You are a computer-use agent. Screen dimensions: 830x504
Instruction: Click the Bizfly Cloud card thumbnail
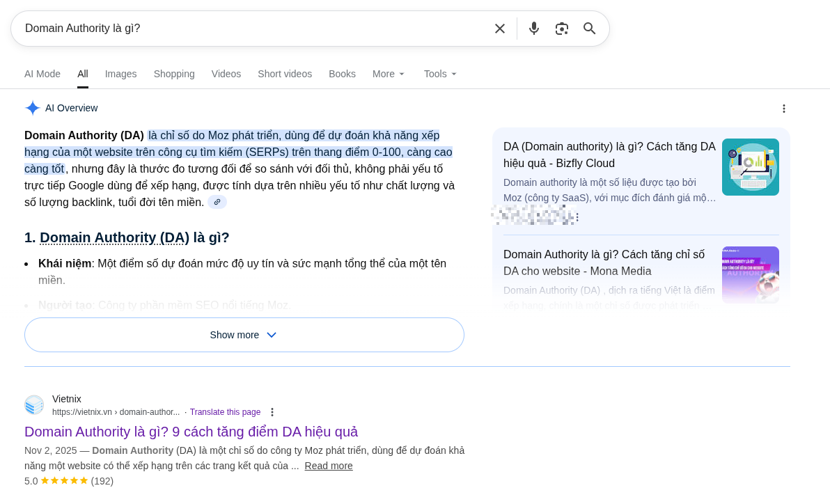coord(751,167)
